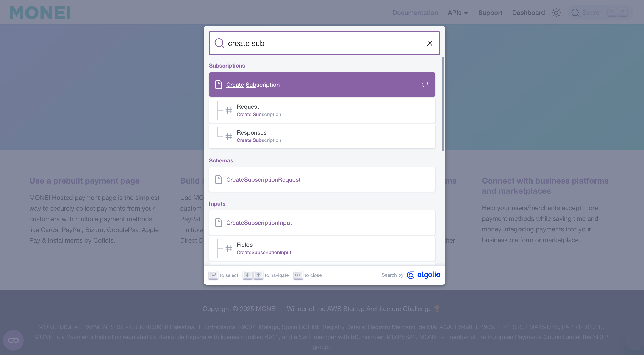
Task: Click the Schemas category heading
Action: coord(221,160)
